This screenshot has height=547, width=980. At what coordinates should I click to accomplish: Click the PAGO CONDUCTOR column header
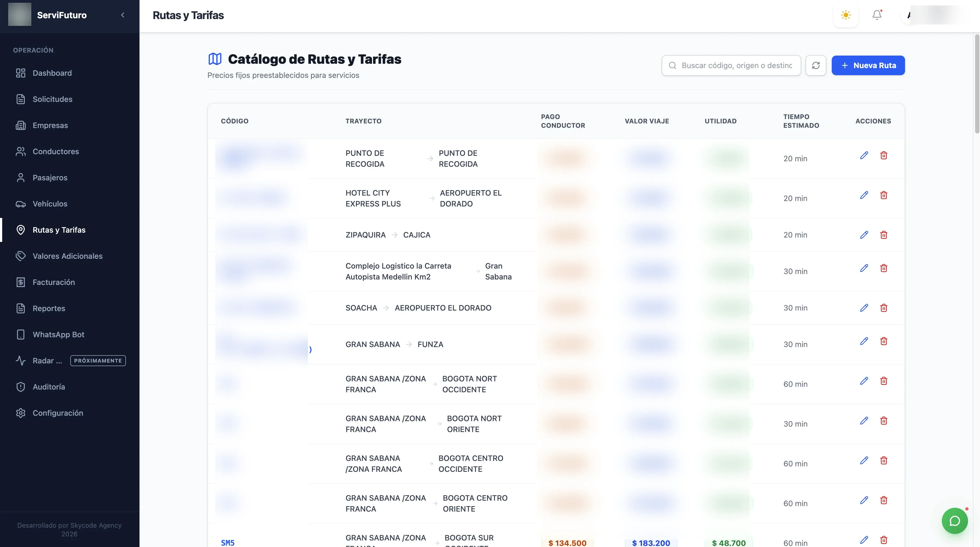tap(563, 121)
